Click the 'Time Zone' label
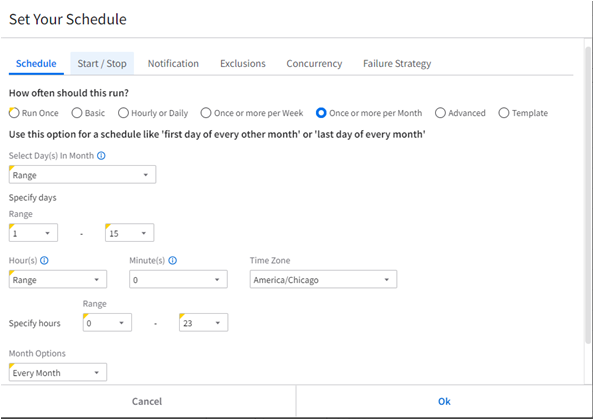The height and width of the screenshot is (420, 594). (270, 261)
